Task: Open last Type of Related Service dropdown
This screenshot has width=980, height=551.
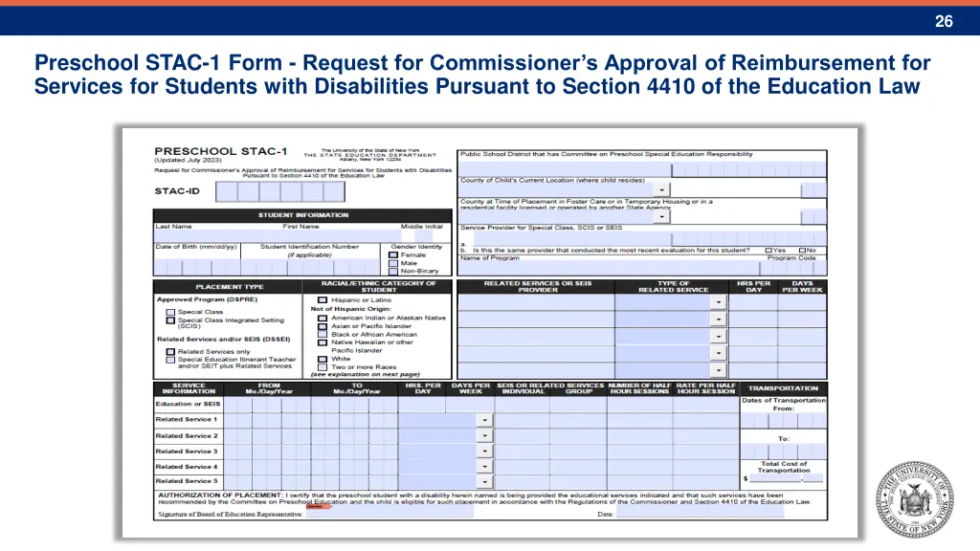Action: click(719, 370)
